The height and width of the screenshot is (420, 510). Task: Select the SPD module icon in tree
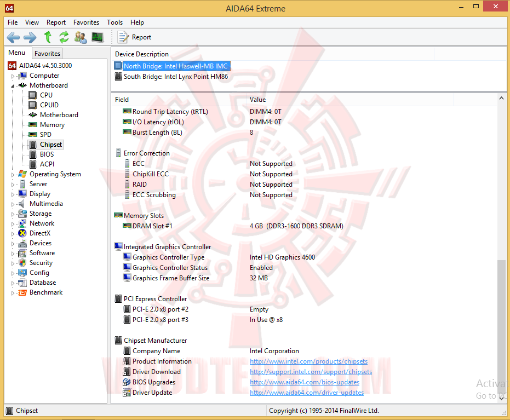point(32,134)
